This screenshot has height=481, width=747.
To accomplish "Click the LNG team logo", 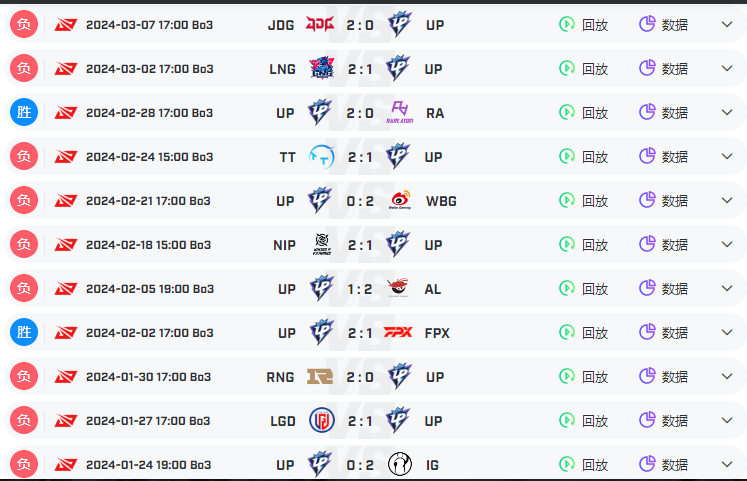I will click(322, 68).
